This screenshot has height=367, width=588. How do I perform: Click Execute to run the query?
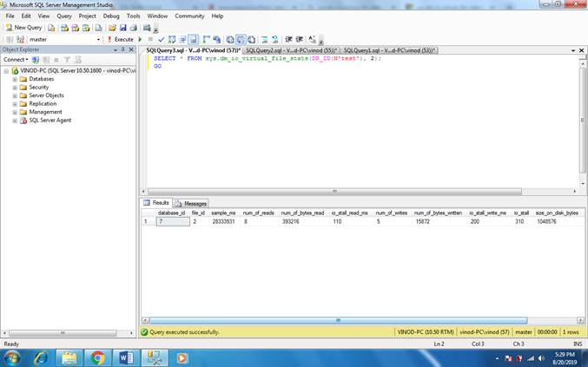pyautogui.click(x=121, y=39)
